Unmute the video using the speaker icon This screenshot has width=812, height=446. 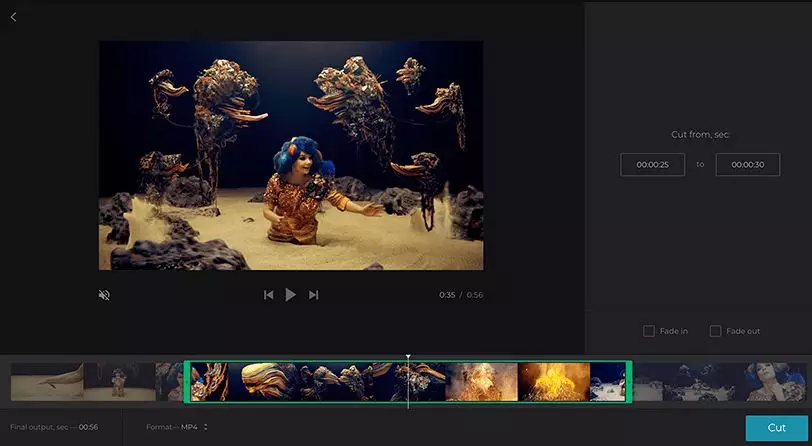tap(104, 295)
